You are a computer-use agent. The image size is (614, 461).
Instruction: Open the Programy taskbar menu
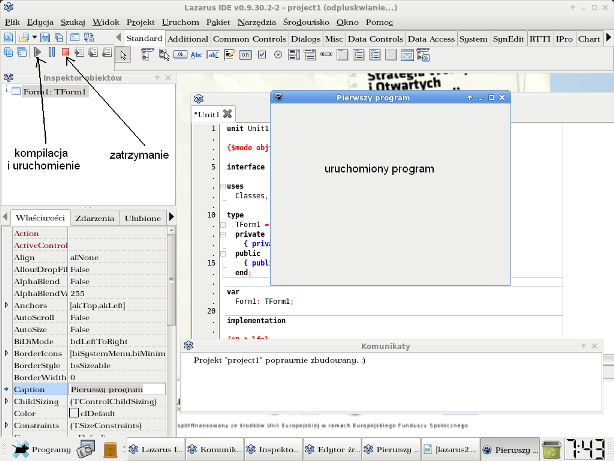(41, 449)
